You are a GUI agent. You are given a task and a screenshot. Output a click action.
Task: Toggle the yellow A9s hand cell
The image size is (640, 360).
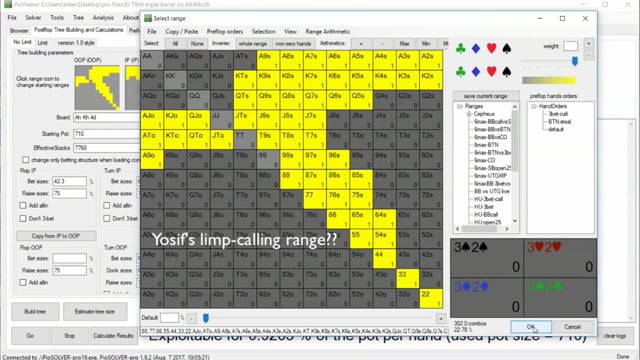click(x=268, y=60)
